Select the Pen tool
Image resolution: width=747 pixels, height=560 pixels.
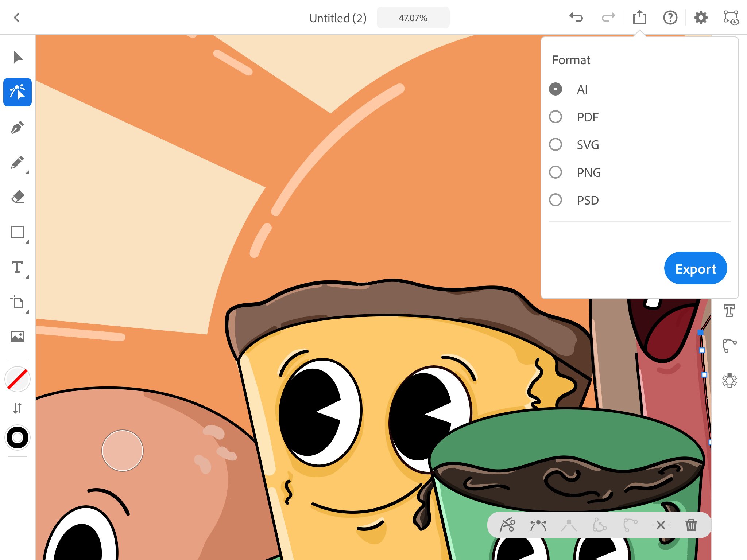18,128
